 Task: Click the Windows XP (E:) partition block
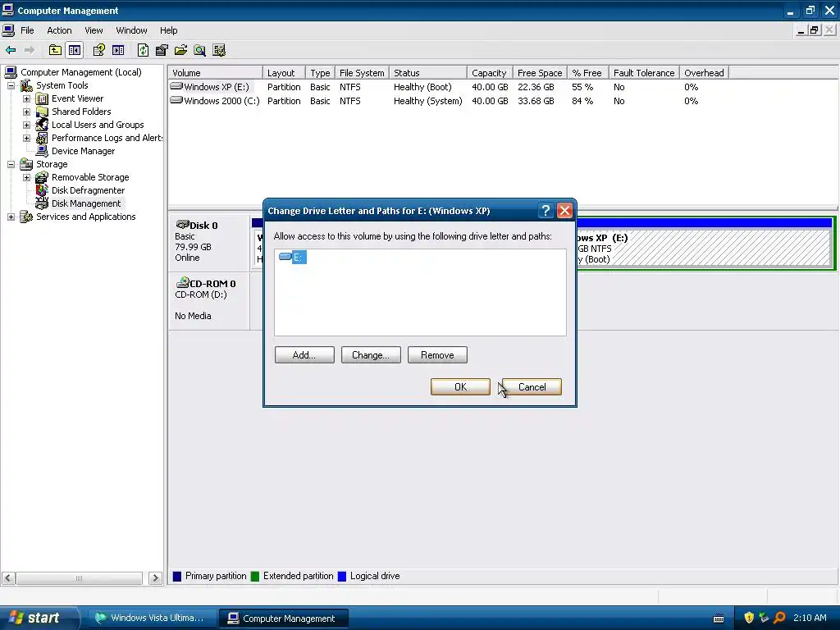pos(703,248)
